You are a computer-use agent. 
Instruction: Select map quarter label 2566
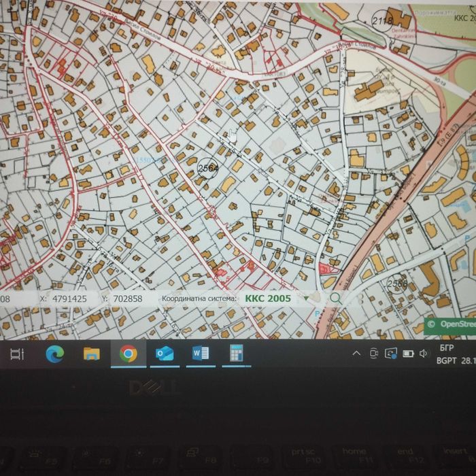(x=397, y=284)
